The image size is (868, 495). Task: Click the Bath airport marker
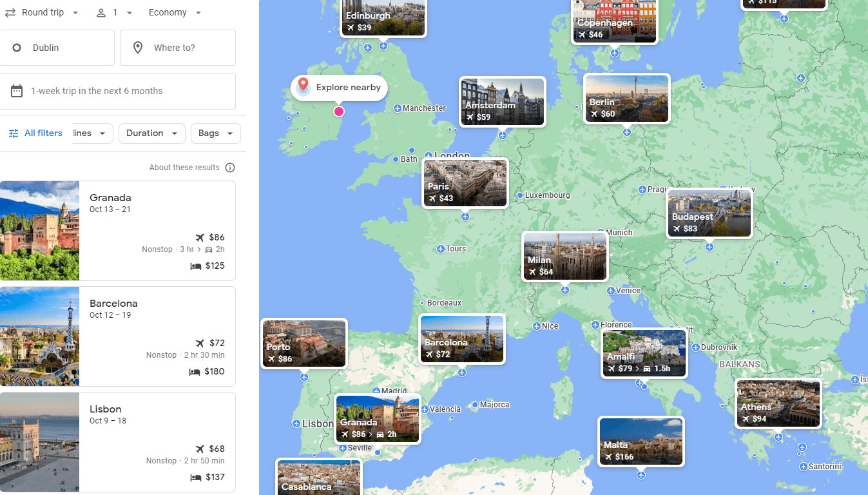(x=396, y=159)
